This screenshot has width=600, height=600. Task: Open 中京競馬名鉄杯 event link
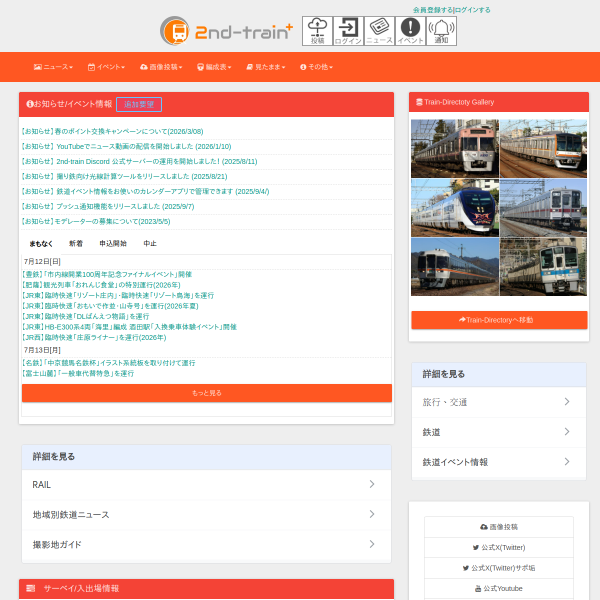pyautogui.click(x=109, y=363)
